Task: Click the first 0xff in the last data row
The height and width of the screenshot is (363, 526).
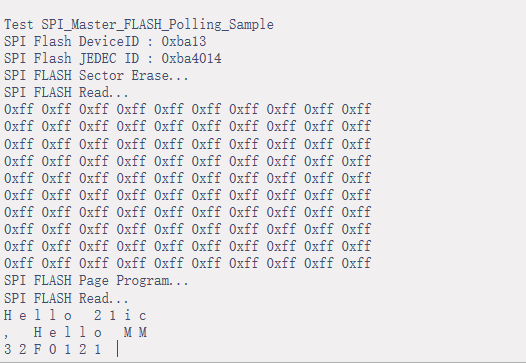Action: click(19, 263)
